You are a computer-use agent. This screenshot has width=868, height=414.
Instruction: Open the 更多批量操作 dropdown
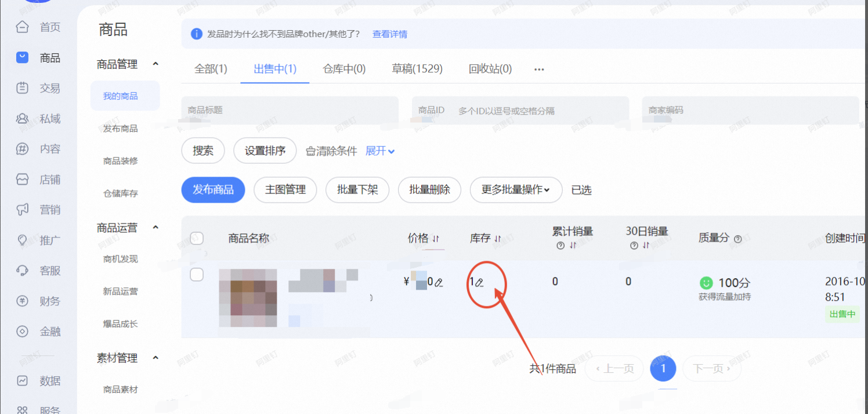pyautogui.click(x=516, y=190)
